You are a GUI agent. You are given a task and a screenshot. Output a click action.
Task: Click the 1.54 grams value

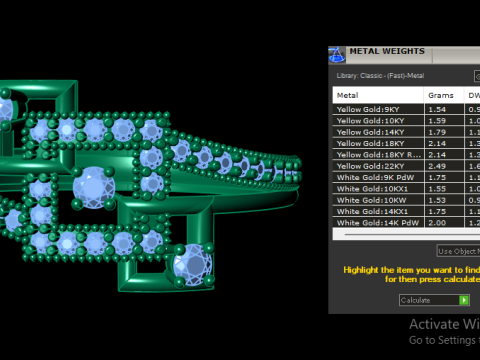click(437, 109)
